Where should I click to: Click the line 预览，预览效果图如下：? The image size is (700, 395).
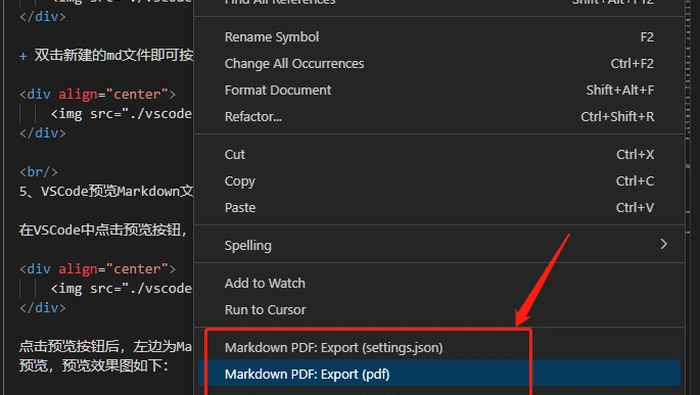pos(94,366)
